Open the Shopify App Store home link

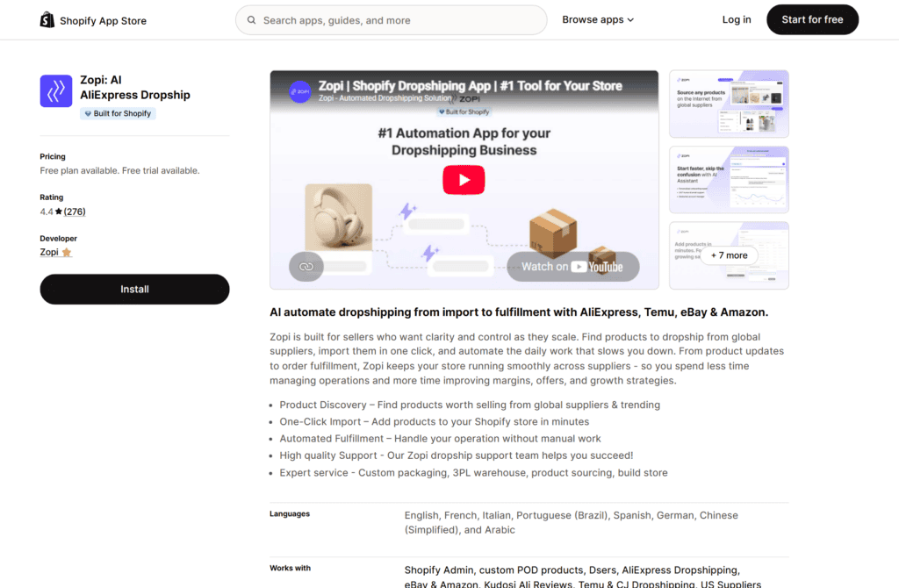coord(93,20)
